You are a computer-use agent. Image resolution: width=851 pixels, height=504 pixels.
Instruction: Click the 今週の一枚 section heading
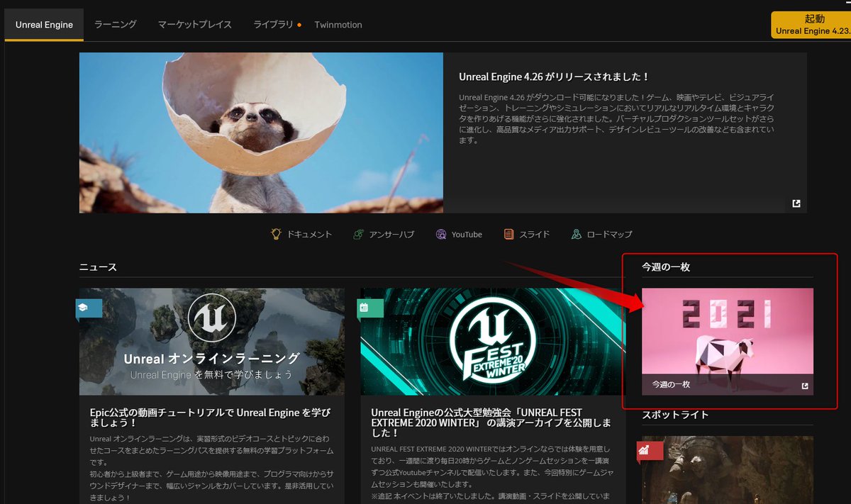pyautogui.click(x=666, y=267)
